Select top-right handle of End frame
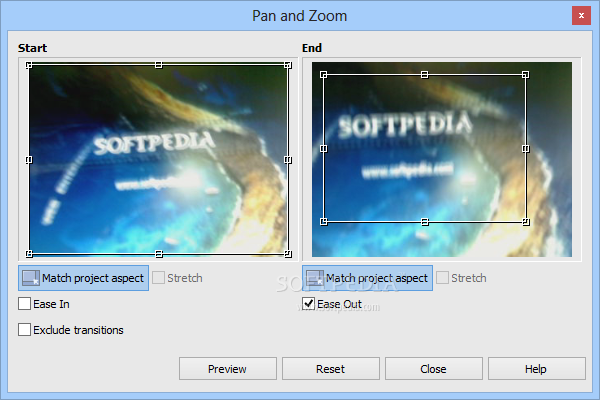Viewport: 600px width, 400px height. click(525, 75)
